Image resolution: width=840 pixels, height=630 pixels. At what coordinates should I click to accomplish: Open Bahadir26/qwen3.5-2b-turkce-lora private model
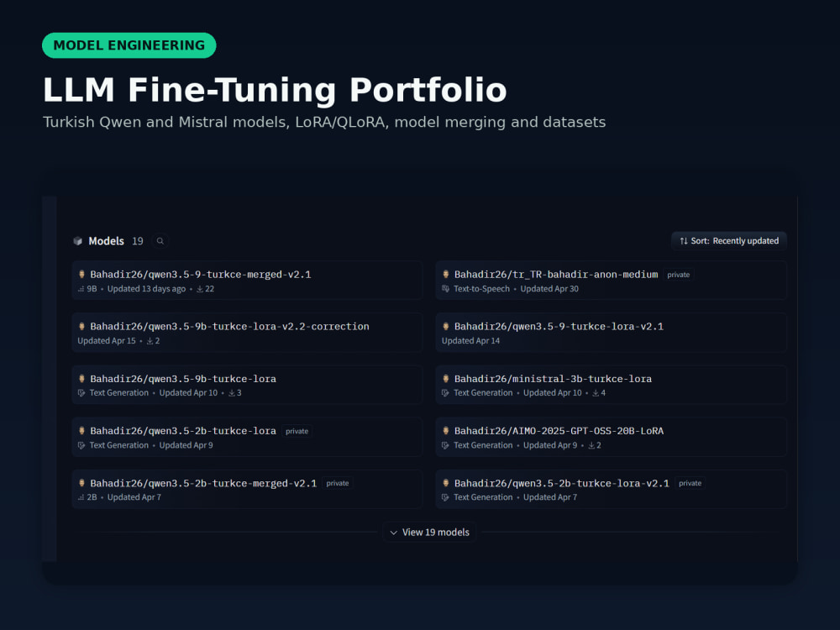click(x=247, y=437)
